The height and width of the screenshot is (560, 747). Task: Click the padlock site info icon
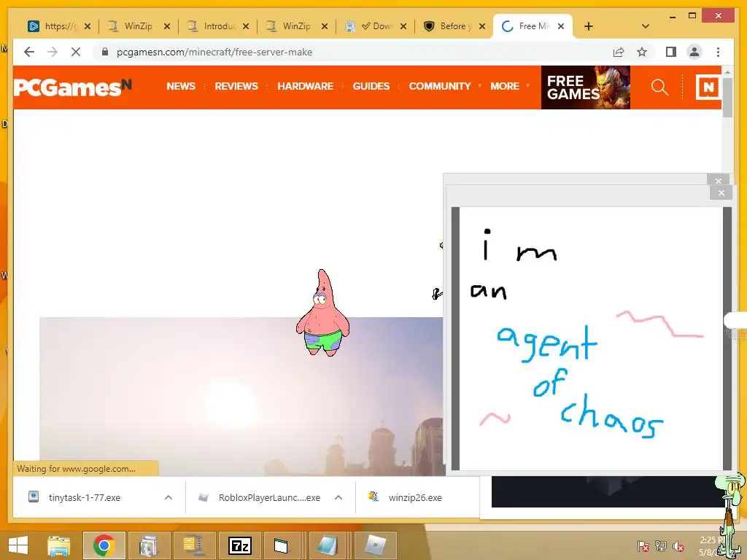coord(105,52)
